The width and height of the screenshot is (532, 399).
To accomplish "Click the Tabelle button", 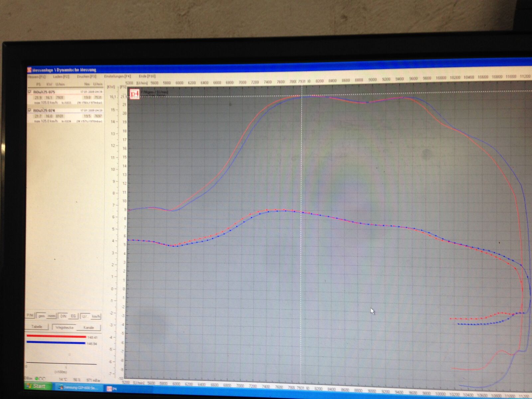I will [37, 327].
